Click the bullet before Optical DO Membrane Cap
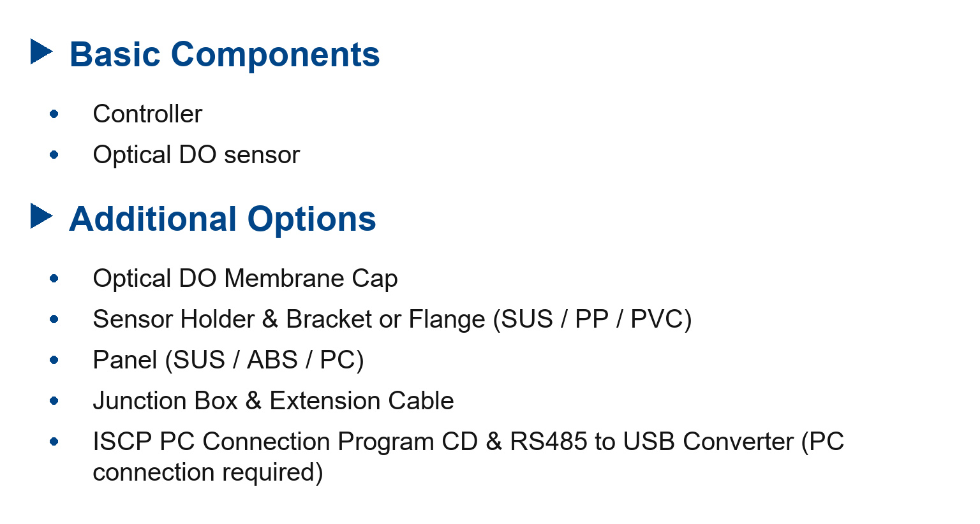The width and height of the screenshot is (980, 524). coord(54,279)
